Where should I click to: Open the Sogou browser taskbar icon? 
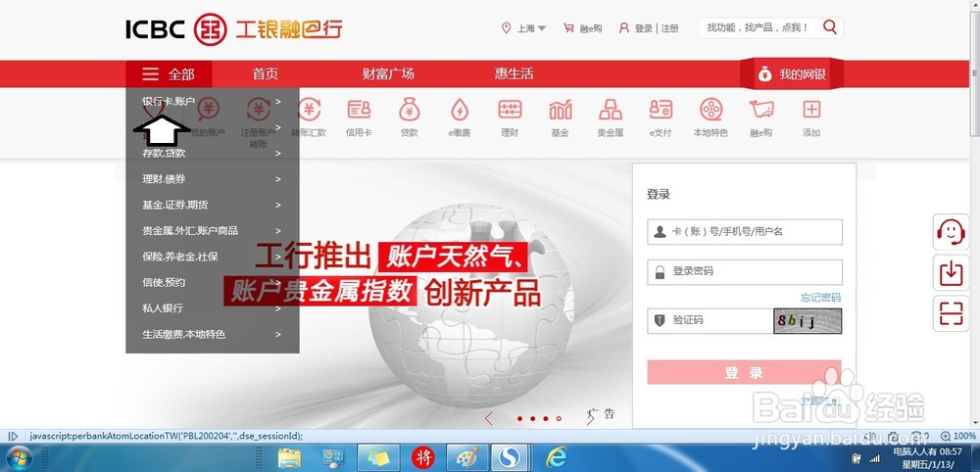[509, 458]
